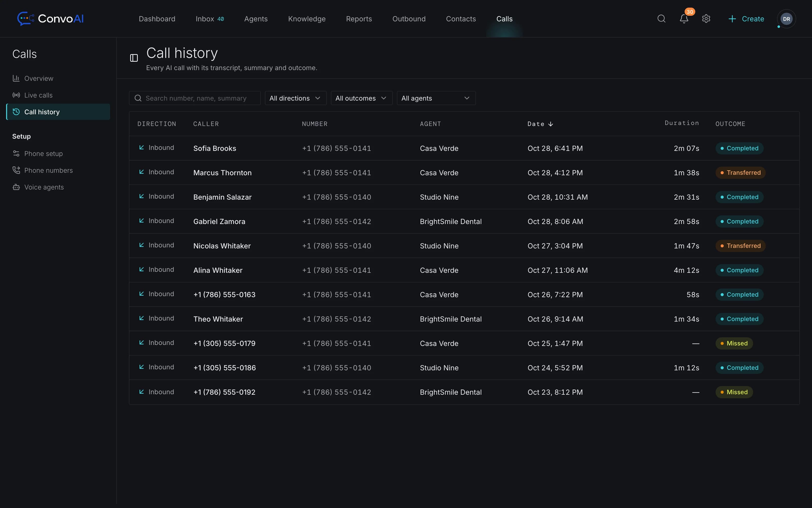Click the Transferred badge in Marcus Thornton row
Image resolution: width=812 pixels, height=508 pixels.
click(740, 173)
